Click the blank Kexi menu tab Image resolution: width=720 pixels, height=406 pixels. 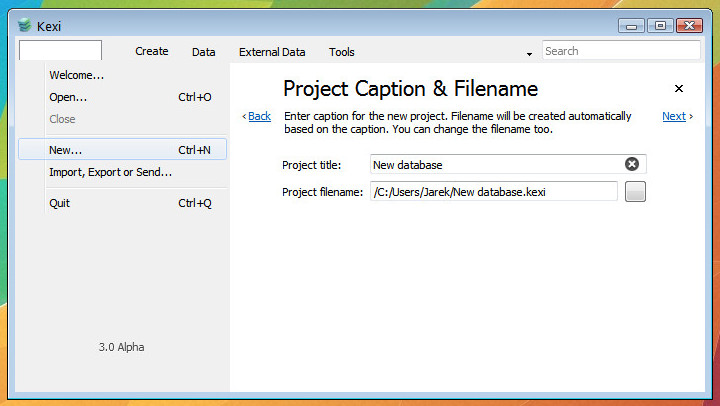(60, 51)
